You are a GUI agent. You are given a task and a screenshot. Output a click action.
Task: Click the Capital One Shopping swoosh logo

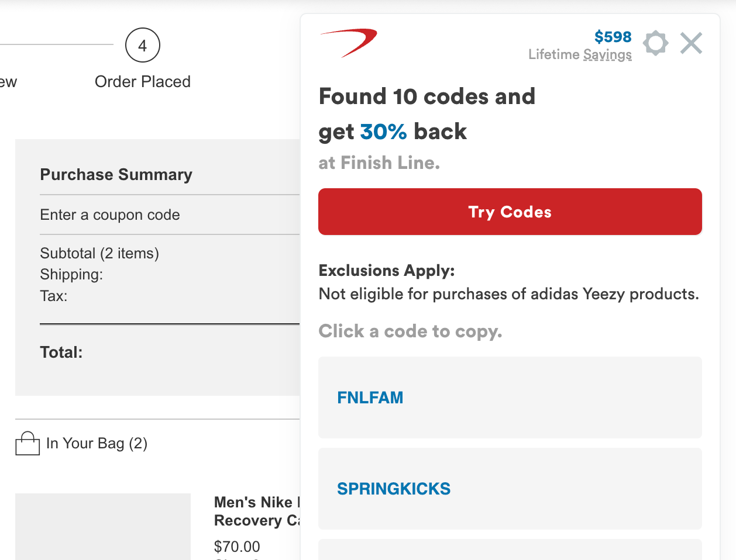coord(349,43)
